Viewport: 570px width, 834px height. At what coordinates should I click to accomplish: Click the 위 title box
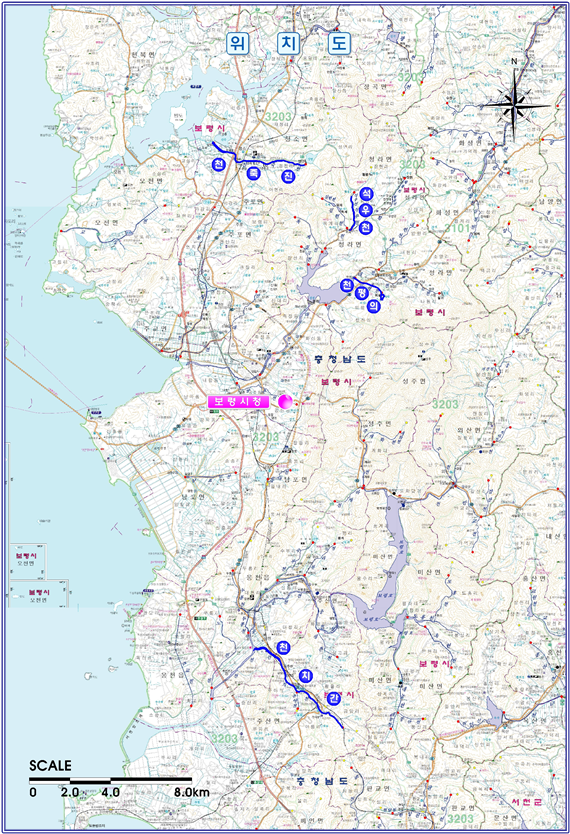[238, 43]
